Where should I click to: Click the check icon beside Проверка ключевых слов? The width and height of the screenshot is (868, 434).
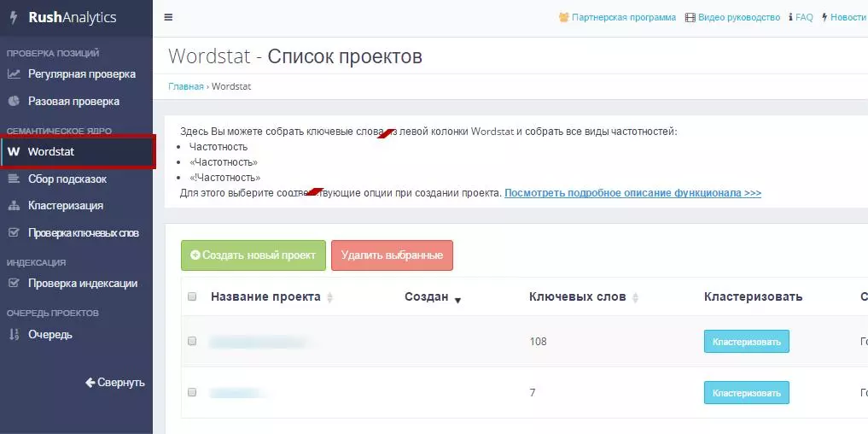point(14,232)
